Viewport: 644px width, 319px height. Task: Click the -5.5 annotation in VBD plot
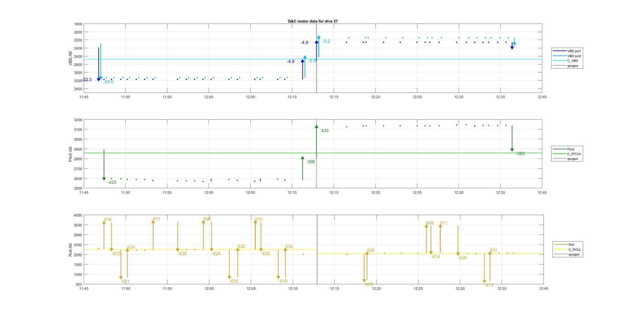click(x=312, y=61)
